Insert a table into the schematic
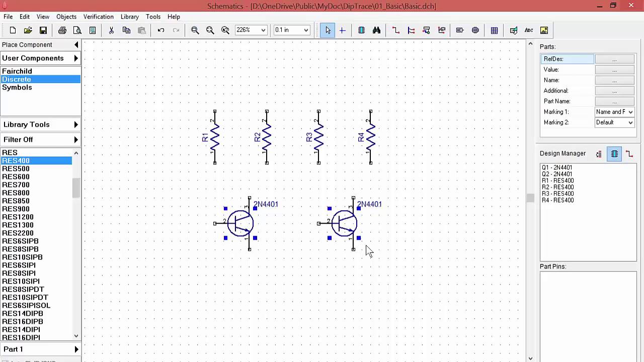 [x=494, y=30]
